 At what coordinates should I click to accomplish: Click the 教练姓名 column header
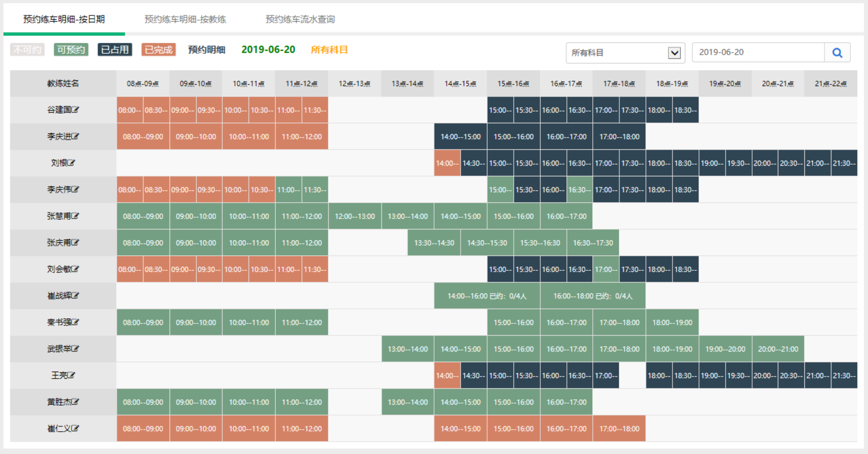(63, 83)
